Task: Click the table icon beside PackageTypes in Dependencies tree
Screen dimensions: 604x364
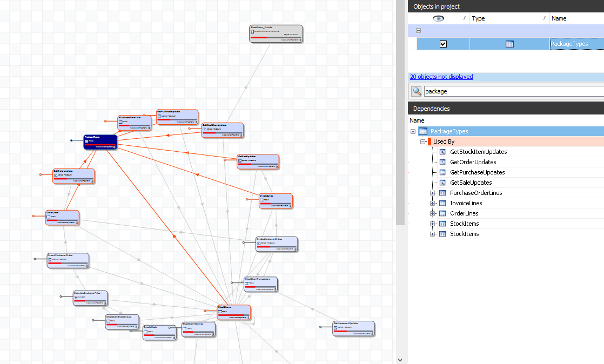Action: (422, 131)
